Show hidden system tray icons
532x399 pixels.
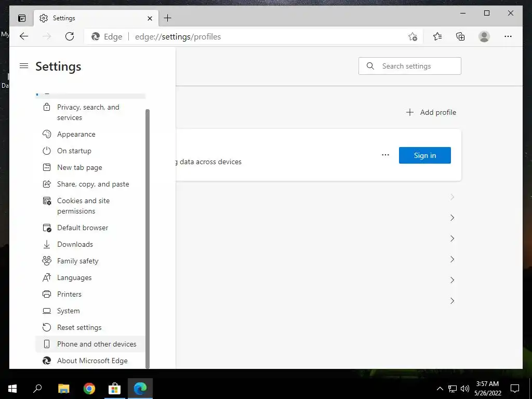(x=440, y=389)
